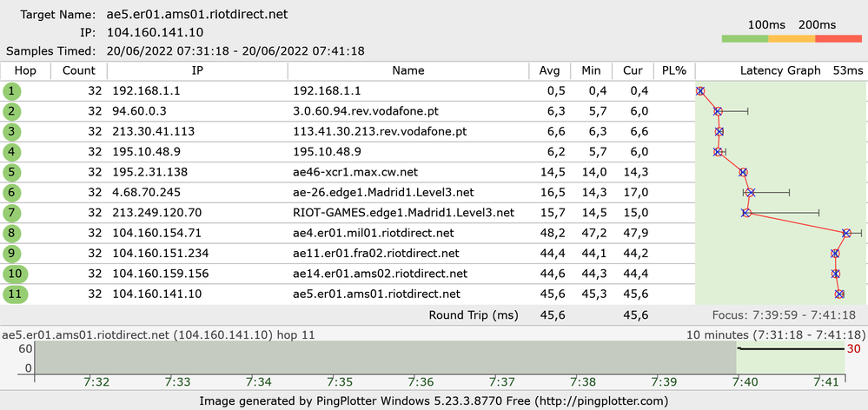The image size is (868, 410).
Task: Select hop 11 latency point on graph
Action: point(839,294)
